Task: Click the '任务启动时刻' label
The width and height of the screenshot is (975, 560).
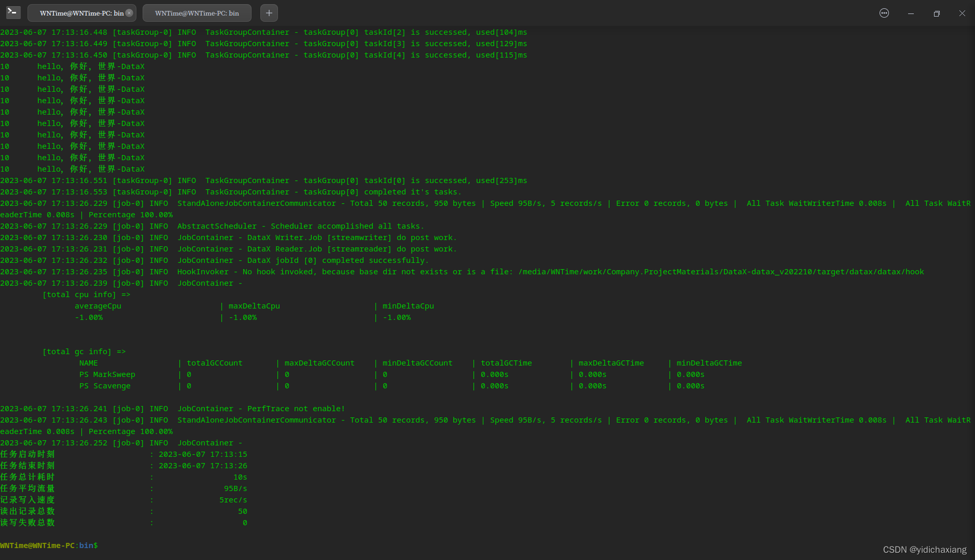Action: click(x=27, y=454)
